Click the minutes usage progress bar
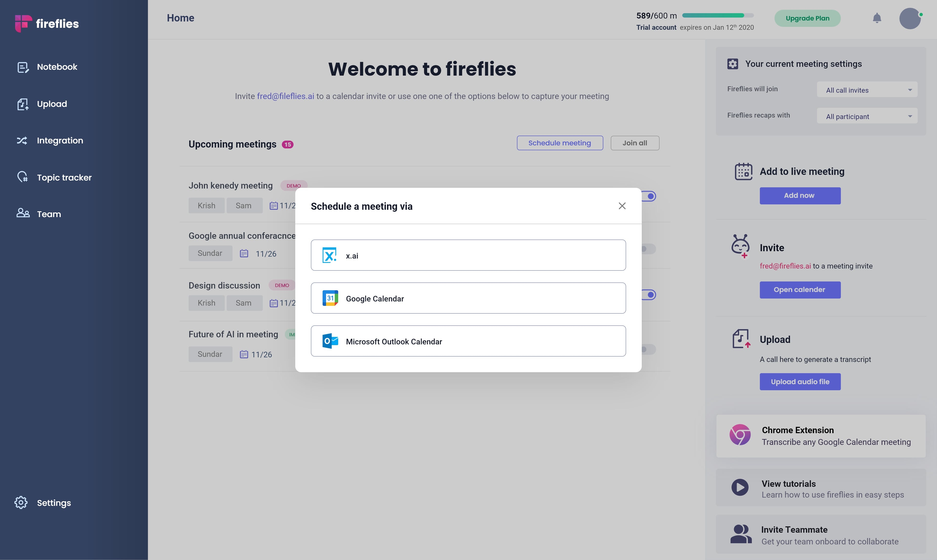This screenshot has height=560, width=937. click(x=718, y=15)
